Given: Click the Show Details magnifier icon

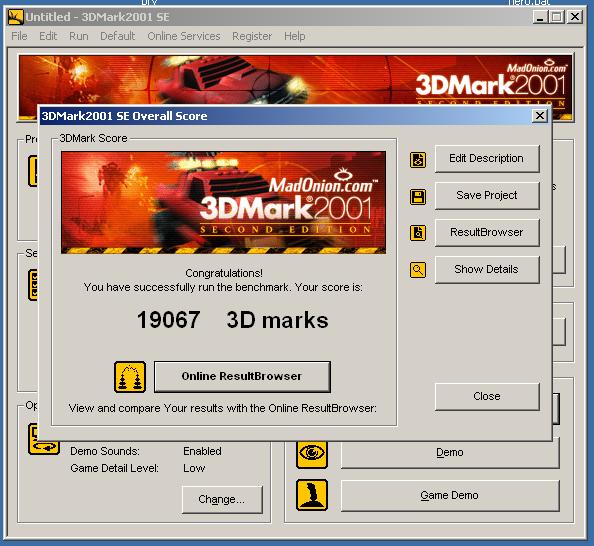Looking at the screenshot, I should 418,270.
